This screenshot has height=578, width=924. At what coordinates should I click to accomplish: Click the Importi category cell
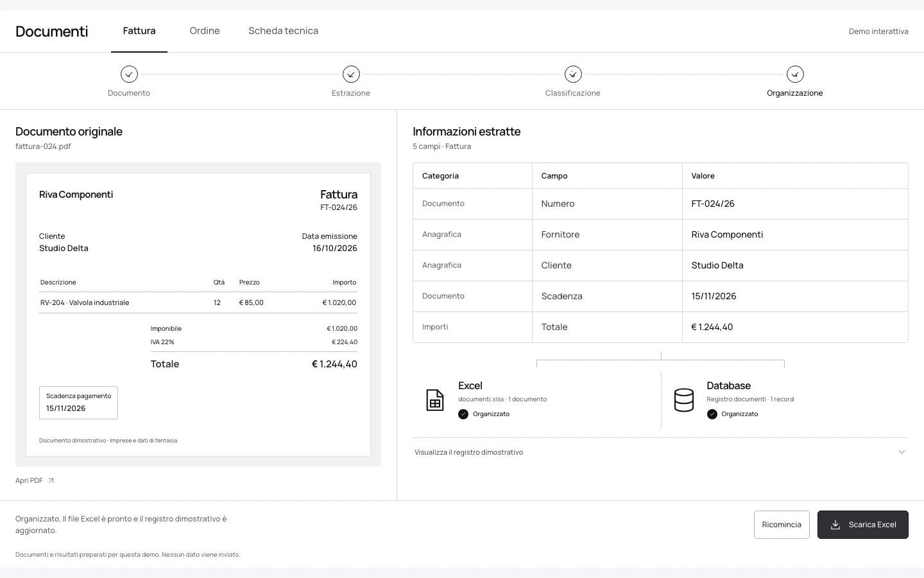coord(472,327)
